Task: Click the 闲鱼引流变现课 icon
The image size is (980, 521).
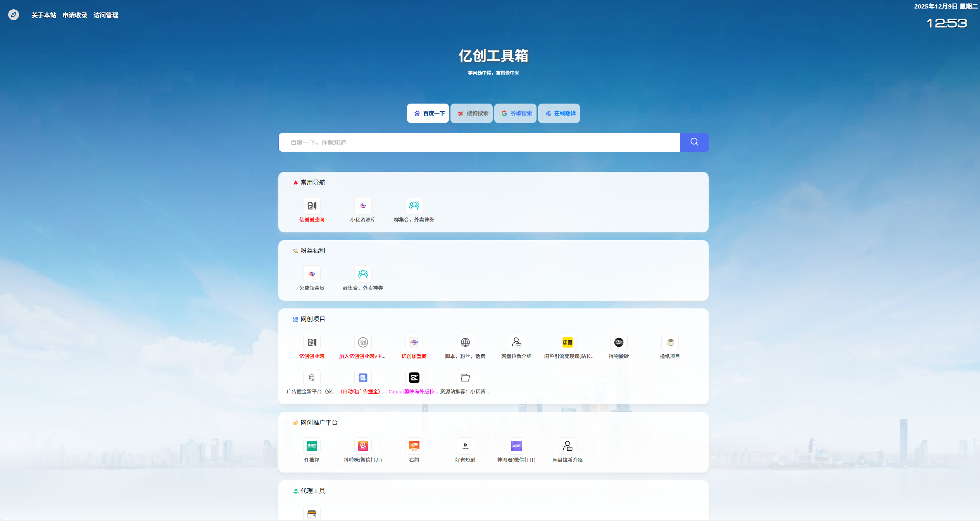Action: (567, 342)
